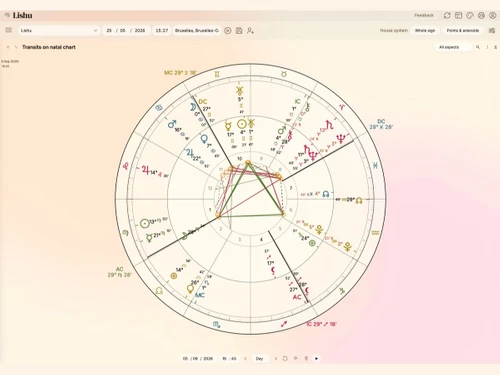Click the sync refresh icon in header

click(447, 15)
